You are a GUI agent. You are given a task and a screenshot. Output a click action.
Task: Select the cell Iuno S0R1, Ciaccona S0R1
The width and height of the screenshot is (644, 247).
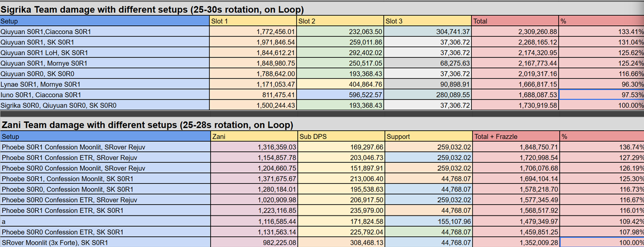[105, 95]
